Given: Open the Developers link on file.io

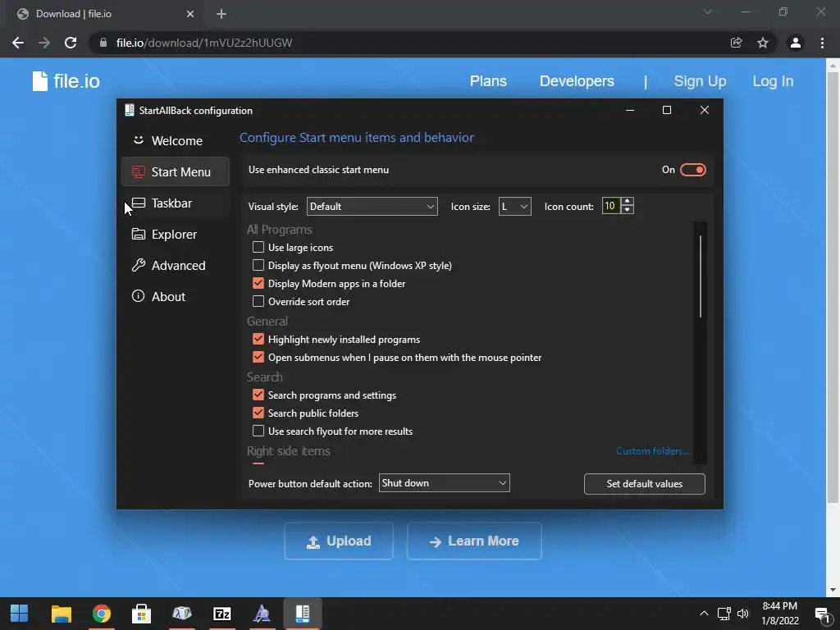Looking at the screenshot, I should (577, 81).
